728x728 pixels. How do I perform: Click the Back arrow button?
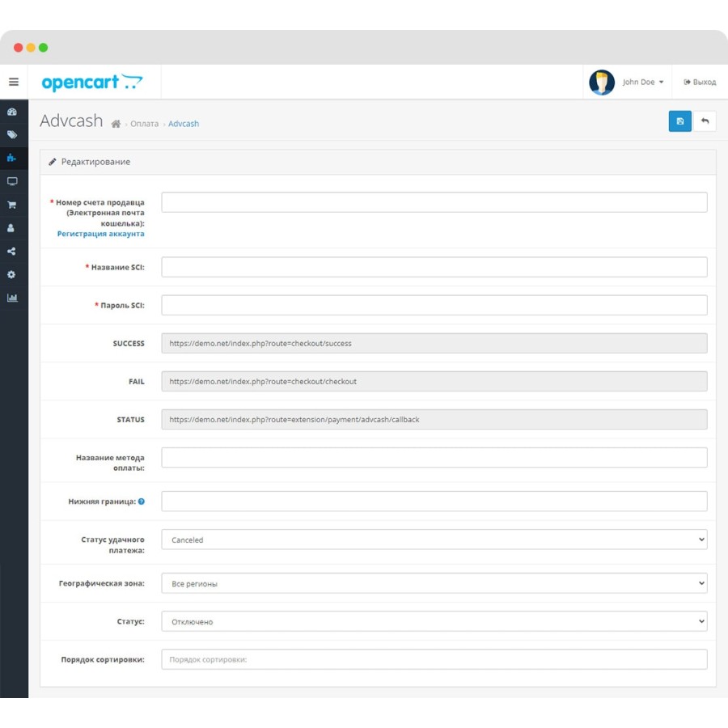pyautogui.click(x=705, y=121)
